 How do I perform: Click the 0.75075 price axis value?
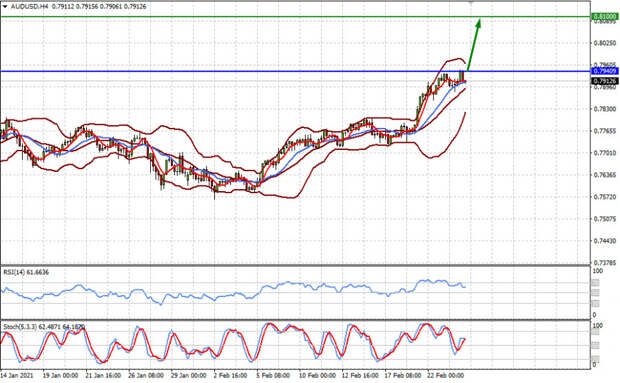[605, 219]
